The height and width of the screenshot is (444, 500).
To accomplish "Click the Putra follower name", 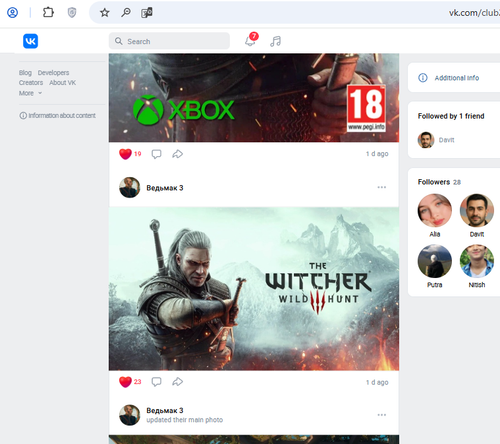I will 435,285.
